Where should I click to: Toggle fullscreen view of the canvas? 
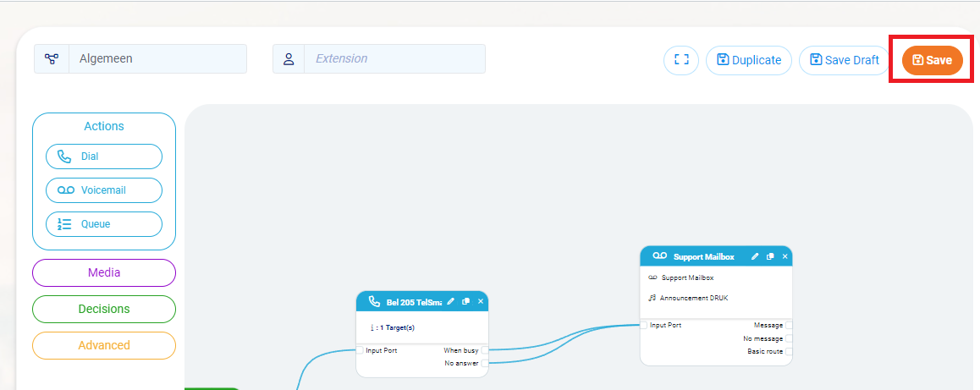pos(681,60)
